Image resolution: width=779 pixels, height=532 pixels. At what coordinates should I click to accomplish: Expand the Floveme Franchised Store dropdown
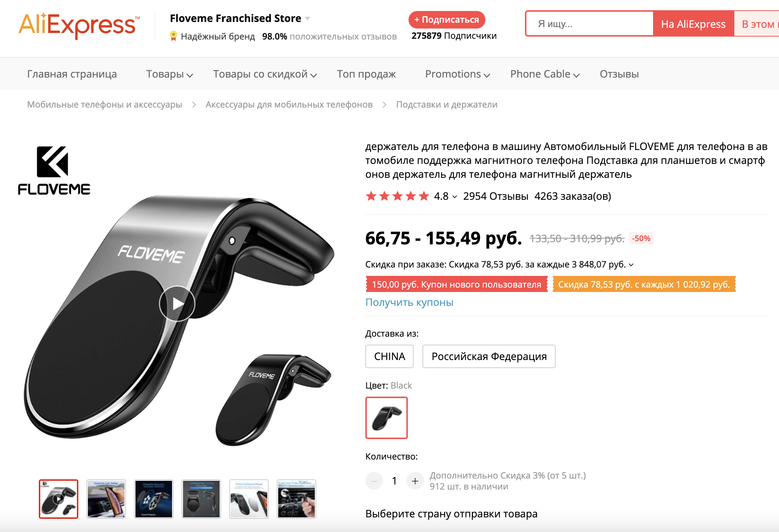pos(307,18)
